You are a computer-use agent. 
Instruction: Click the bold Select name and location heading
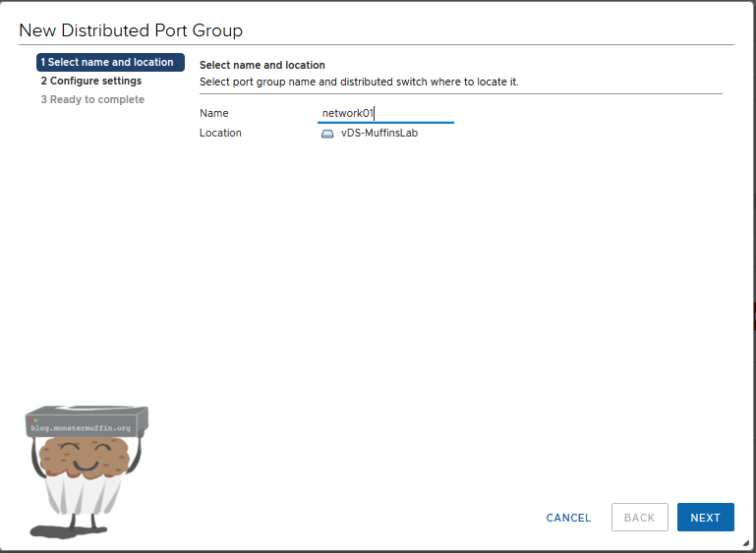click(x=262, y=65)
